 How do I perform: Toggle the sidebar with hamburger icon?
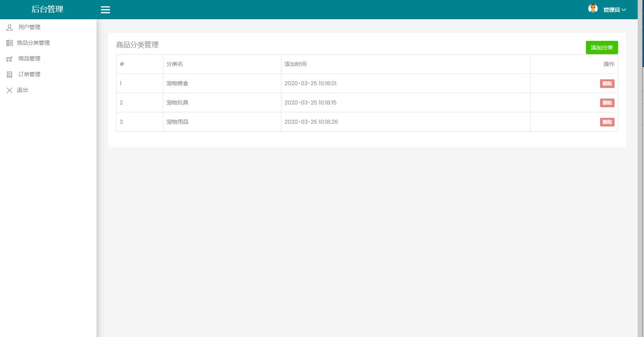click(105, 10)
